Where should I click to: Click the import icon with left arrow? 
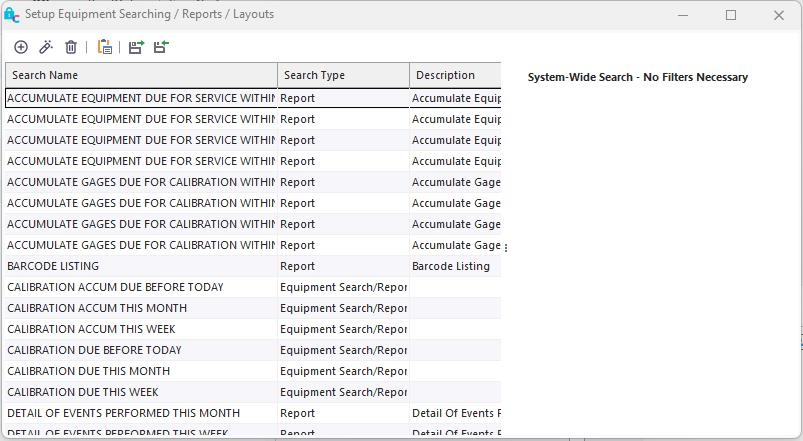pyautogui.click(x=161, y=47)
